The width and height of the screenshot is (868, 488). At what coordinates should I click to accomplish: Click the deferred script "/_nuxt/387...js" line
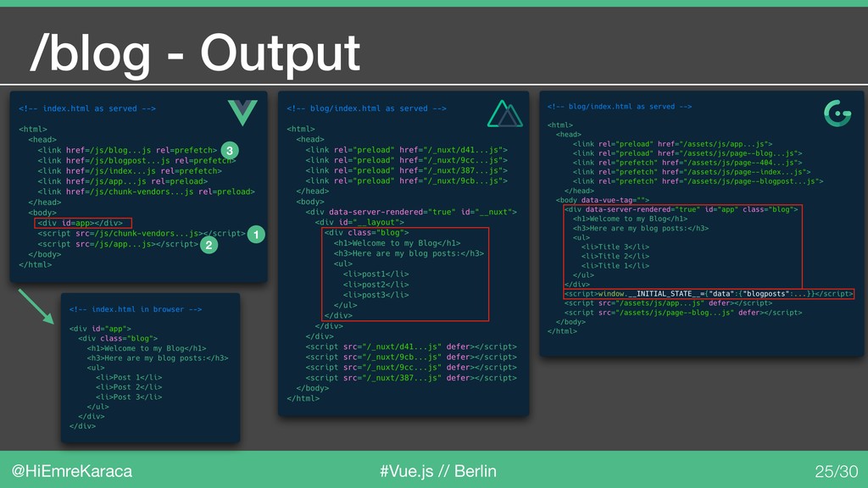tap(411, 378)
